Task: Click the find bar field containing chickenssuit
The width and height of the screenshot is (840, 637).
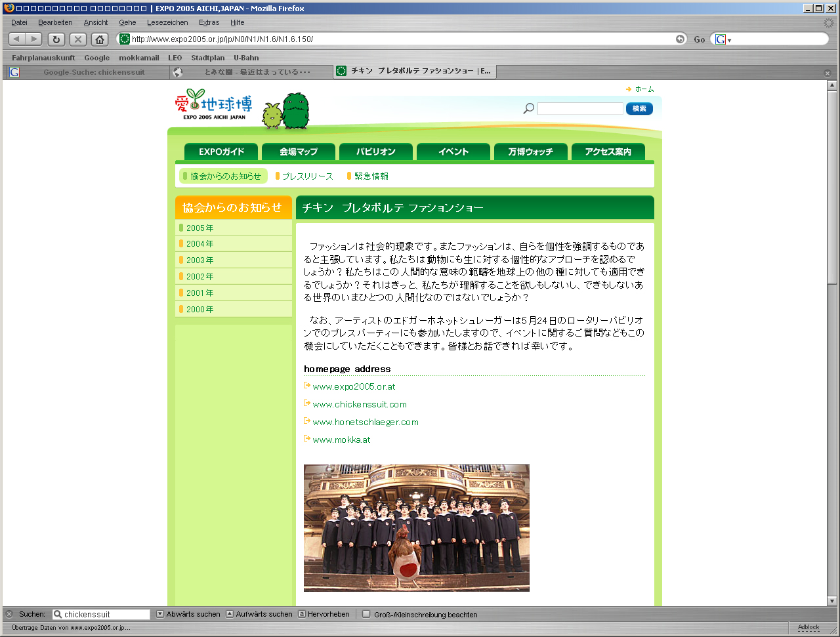Action: click(101, 614)
